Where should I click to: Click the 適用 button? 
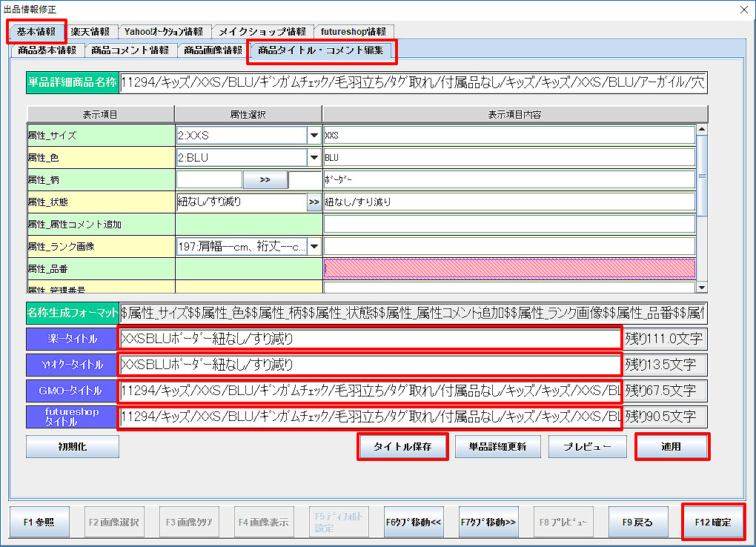(x=672, y=447)
